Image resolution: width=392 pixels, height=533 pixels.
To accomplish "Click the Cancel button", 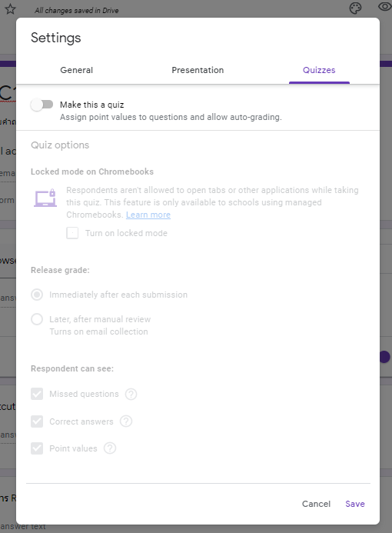I will [x=316, y=504].
